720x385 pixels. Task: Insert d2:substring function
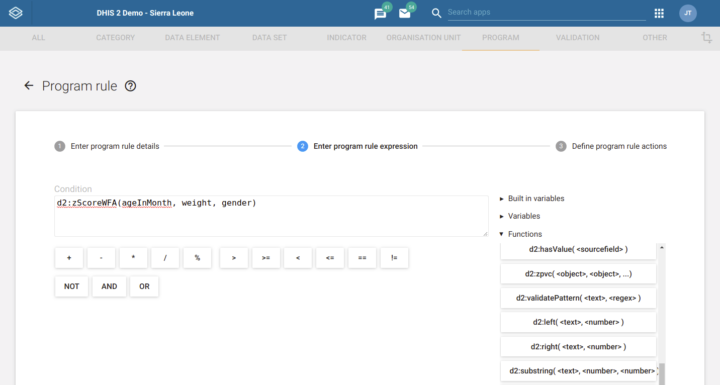coord(578,371)
